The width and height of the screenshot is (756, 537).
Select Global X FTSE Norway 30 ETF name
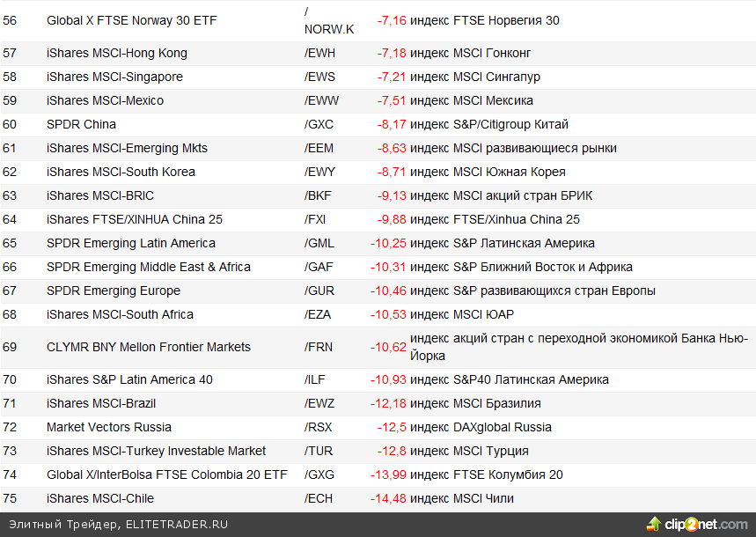(131, 20)
